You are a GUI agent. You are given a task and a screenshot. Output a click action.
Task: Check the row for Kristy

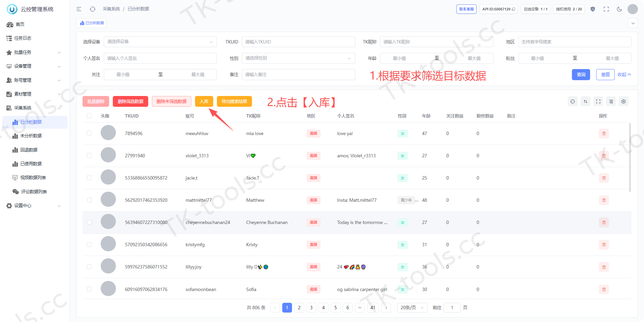point(89,245)
